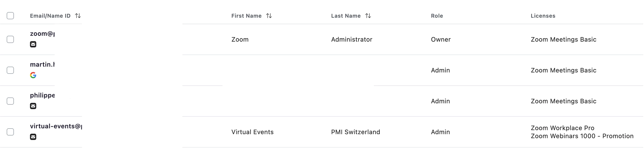The width and height of the screenshot is (644, 148).
Task: Open the philippe user email link
Action: tap(42, 95)
